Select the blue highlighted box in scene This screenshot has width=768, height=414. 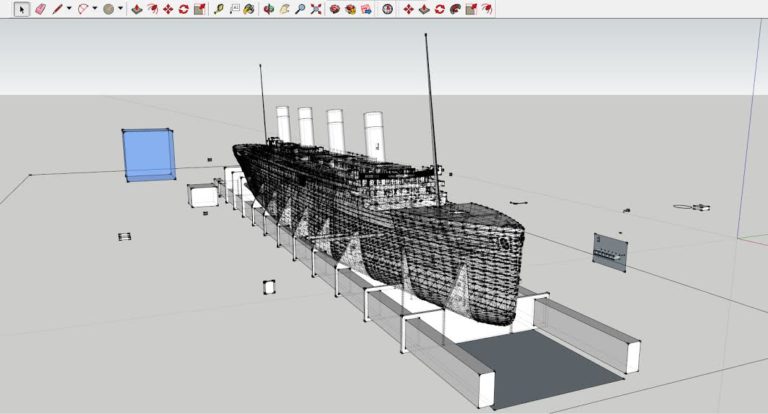point(148,155)
